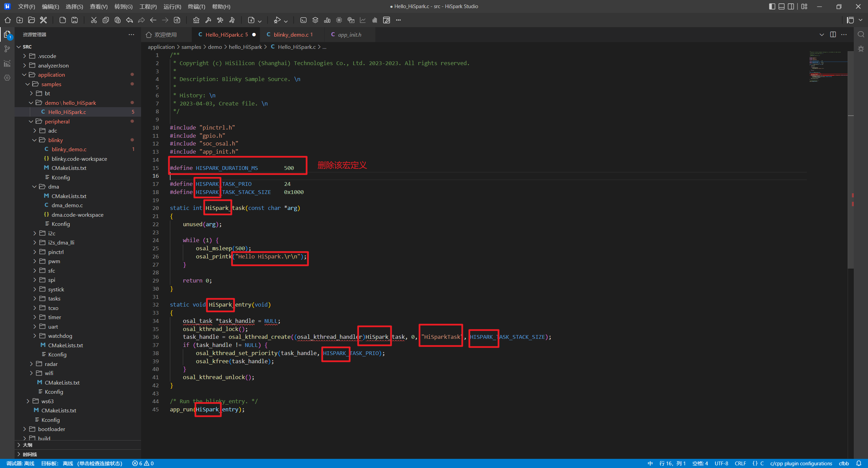Open the 终端(T) menu

pyautogui.click(x=196, y=6)
